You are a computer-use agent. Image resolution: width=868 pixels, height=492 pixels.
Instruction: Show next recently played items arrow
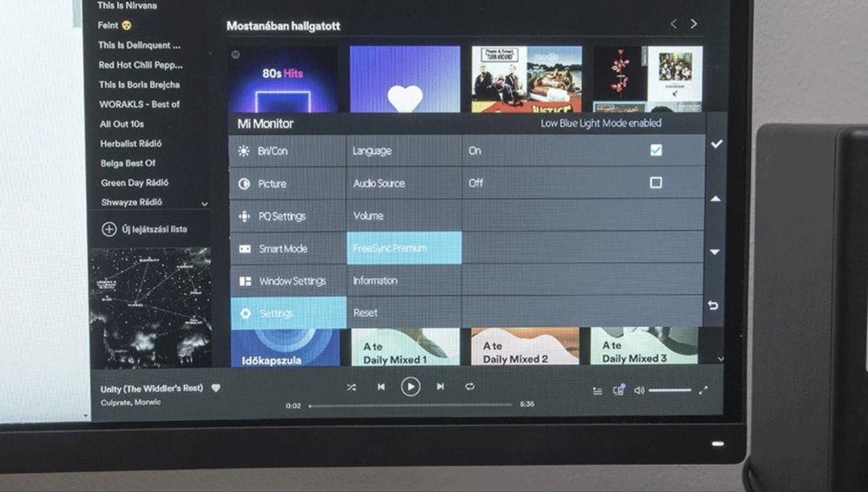[x=694, y=23]
